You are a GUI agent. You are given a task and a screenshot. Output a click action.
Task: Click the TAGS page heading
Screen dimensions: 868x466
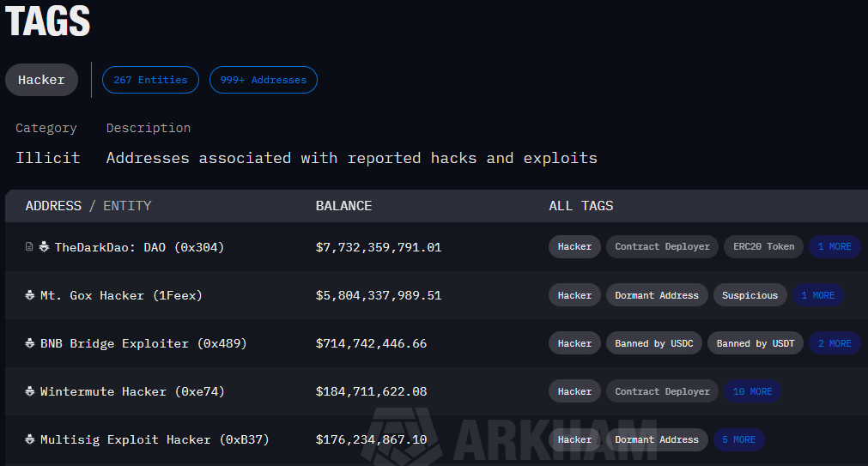pos(47,21)
